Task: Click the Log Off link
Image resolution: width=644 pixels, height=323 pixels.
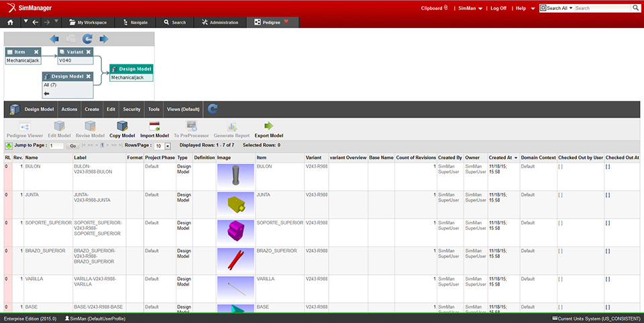Action: click(498, 8)
